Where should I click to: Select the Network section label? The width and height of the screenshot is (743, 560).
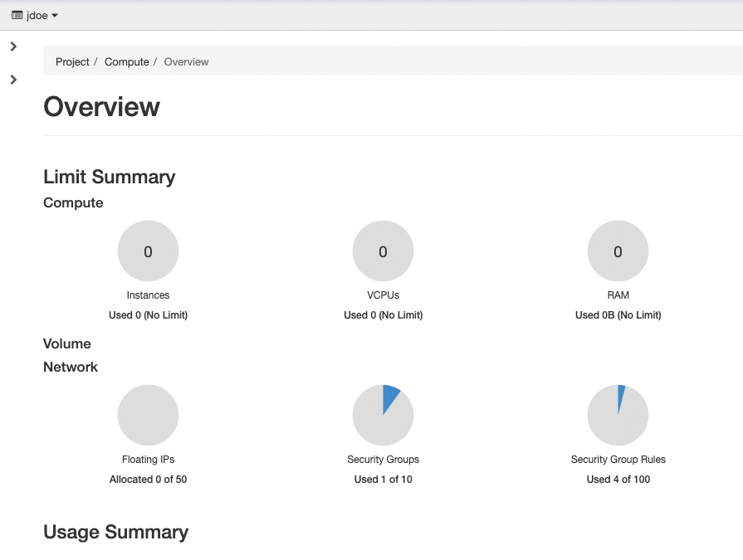[x=70, y=367]
